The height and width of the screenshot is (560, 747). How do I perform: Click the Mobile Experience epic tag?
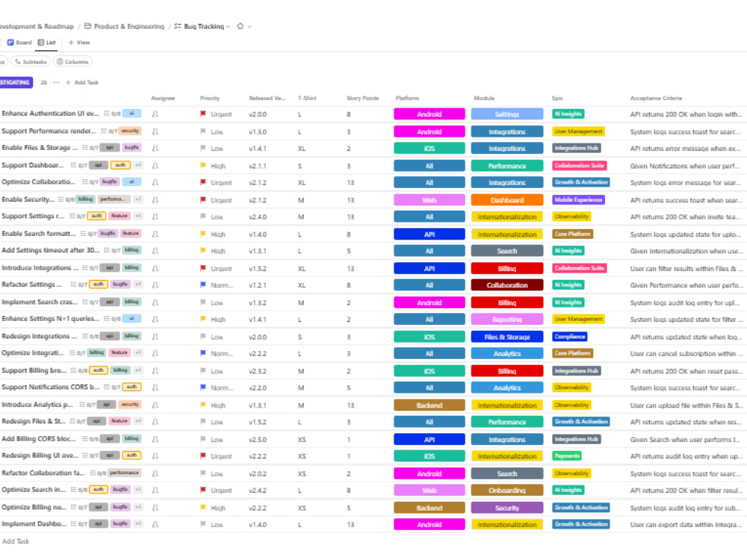point(578,199)
